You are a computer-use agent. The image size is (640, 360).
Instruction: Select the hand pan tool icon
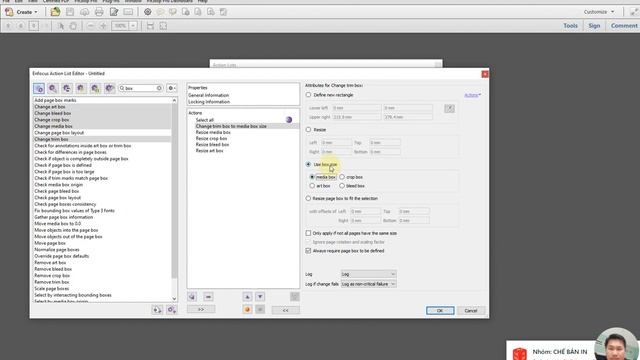(x=73, y=26)
